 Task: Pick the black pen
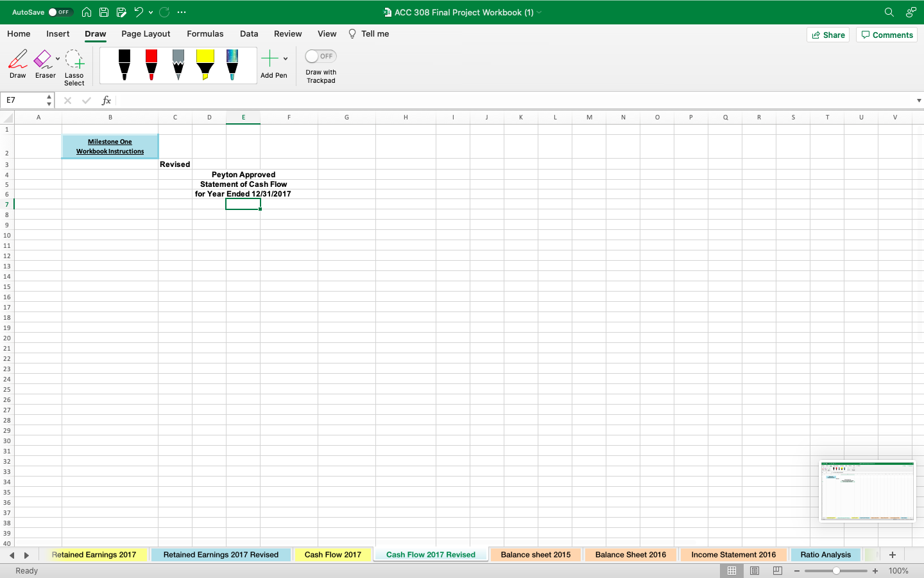pos(124,65)
